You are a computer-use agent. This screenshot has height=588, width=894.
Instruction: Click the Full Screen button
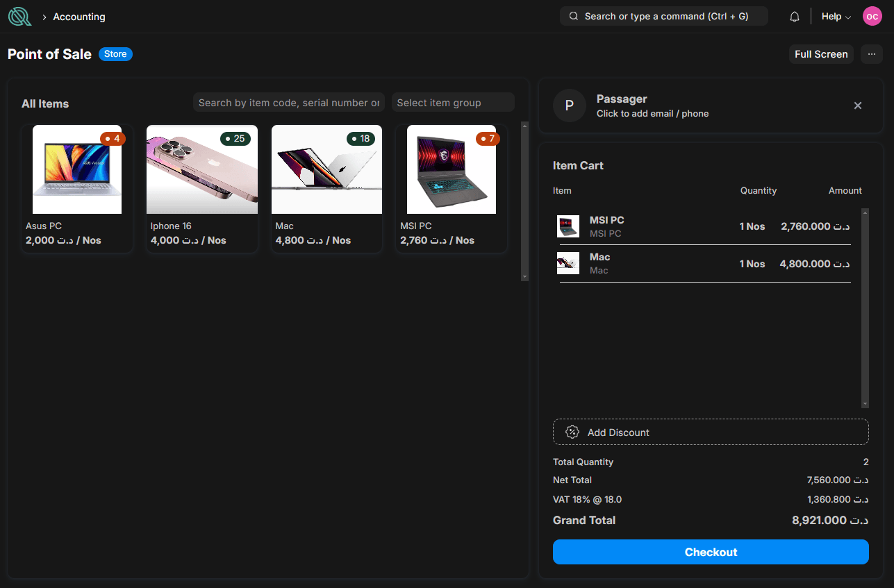pyautogui.click(x=821, y=54)
